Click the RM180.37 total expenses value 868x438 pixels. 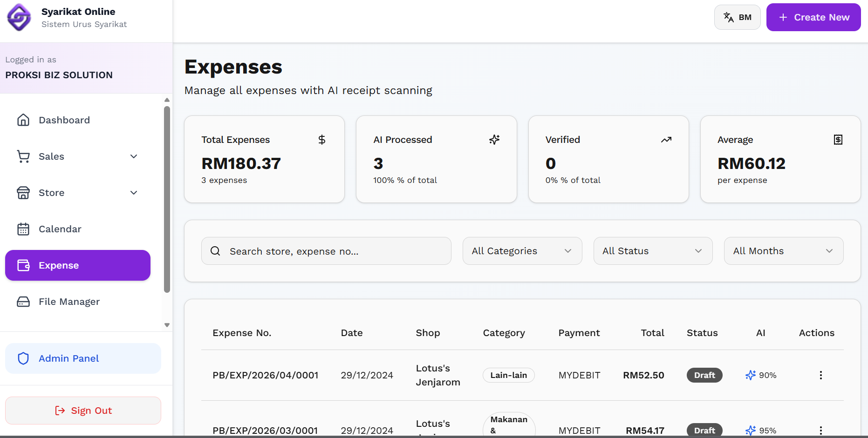tap(241, 163)
